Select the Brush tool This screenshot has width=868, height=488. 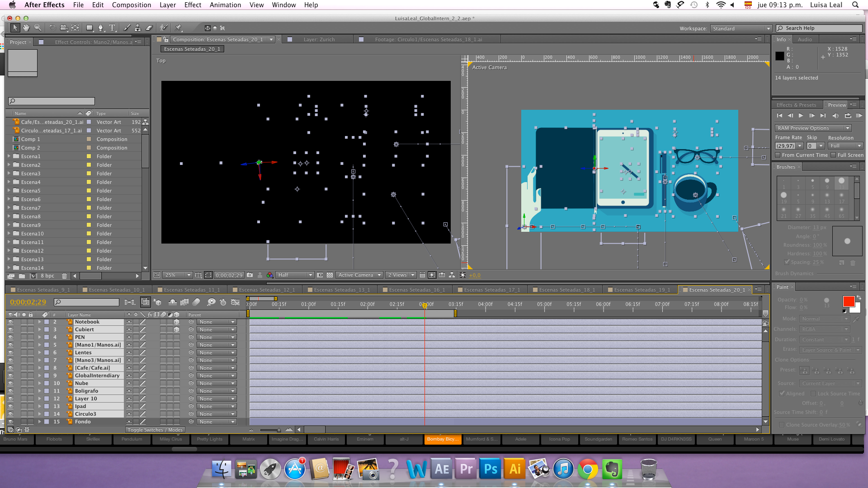(x=127, y=28)
